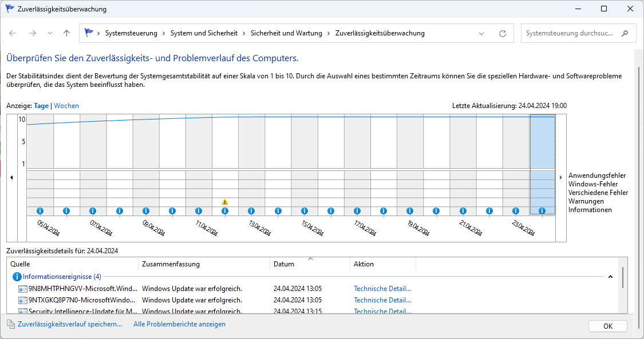
Task: Open the address bar history dropdown
Action: 481,34
